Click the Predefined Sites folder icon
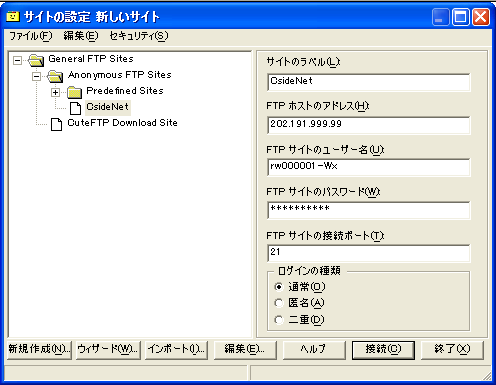 [74, 92]
